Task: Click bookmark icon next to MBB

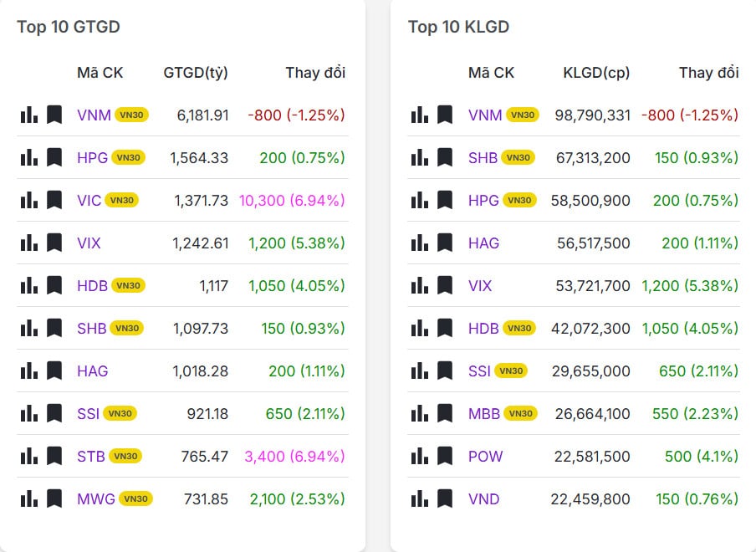Action: [445, 413]
